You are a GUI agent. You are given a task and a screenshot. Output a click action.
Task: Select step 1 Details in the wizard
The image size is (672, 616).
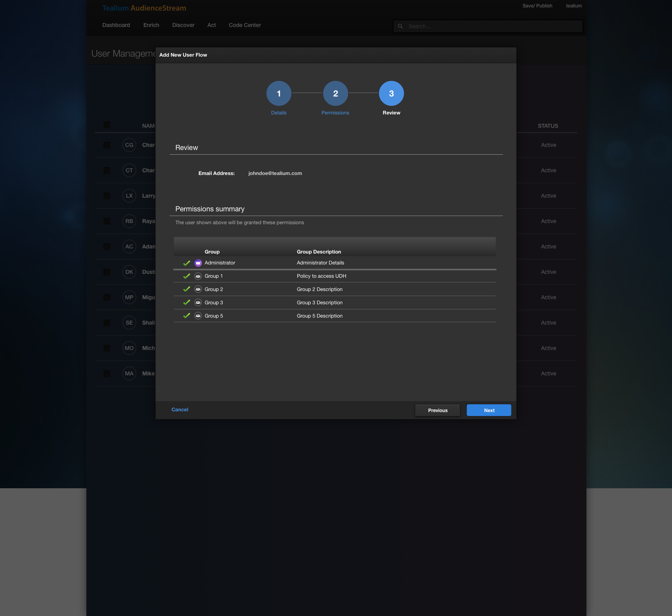pos(279,93)
